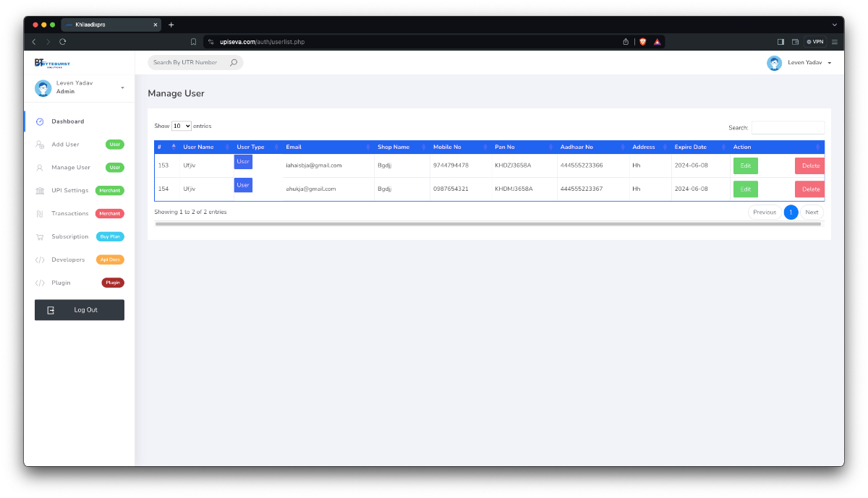Click the browser reload icon
The height and width of the screenshot is (498, 868).
coord(63,42)
